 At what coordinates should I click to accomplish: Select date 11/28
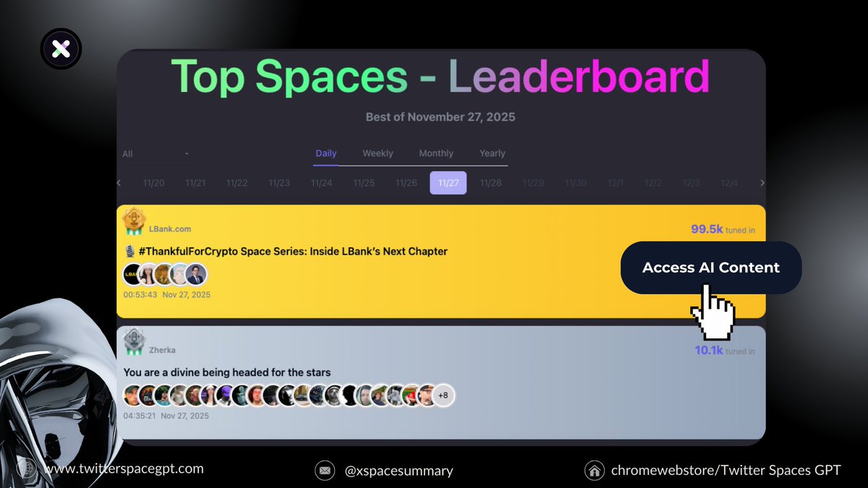coord(490,183)
